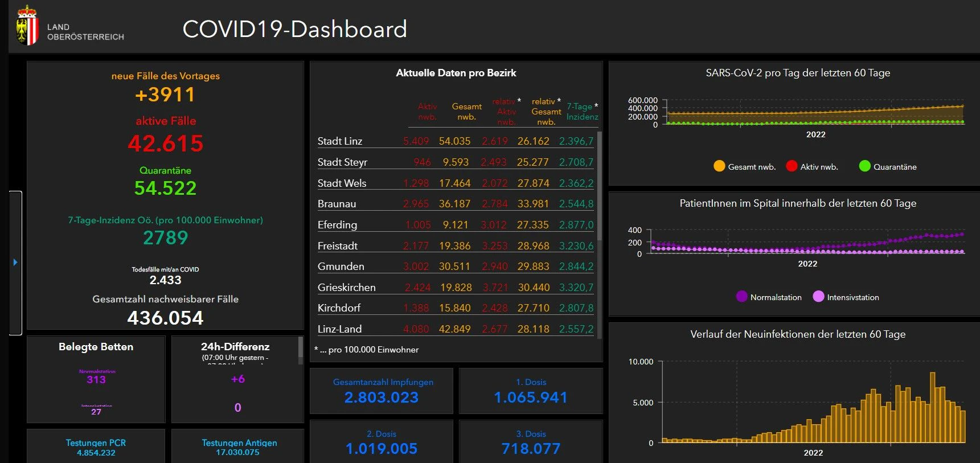Click the relativ Aktiv nwb. column header
Image resolution: width=980 pixels, height=463 pixels.
pos(506,112)
